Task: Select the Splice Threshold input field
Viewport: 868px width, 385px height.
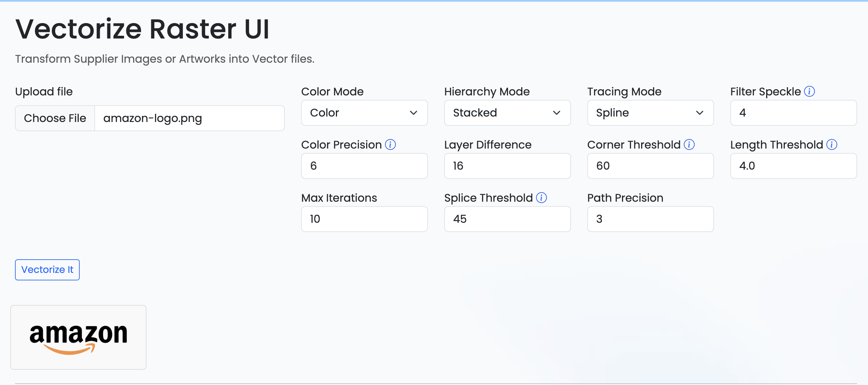Action: click(x=507, y=219)
